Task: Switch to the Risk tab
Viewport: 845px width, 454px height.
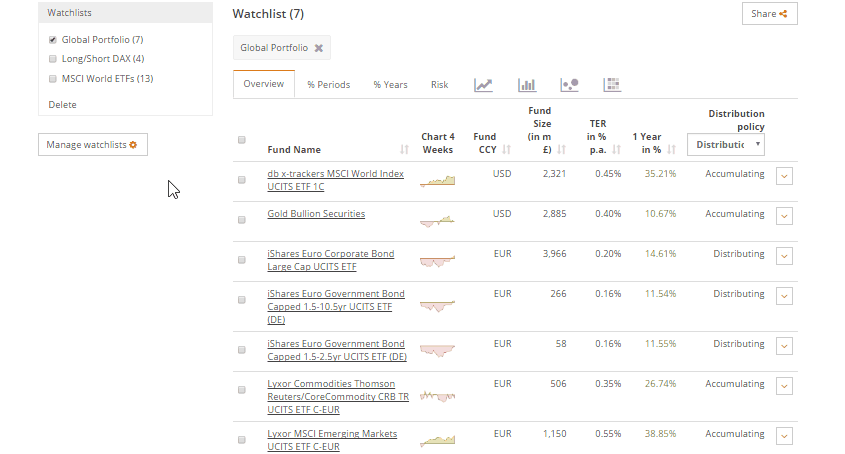Action: click(439, 85)
